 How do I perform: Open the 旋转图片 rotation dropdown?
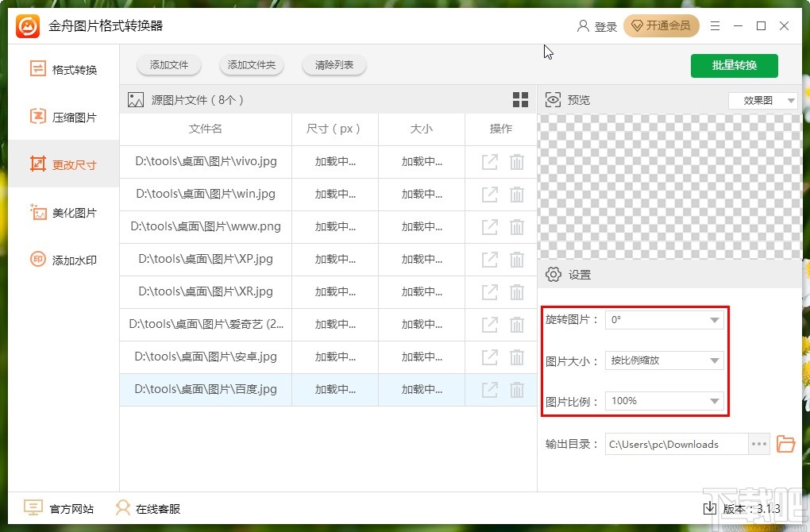pyautogui.click(x=664, y=318)
